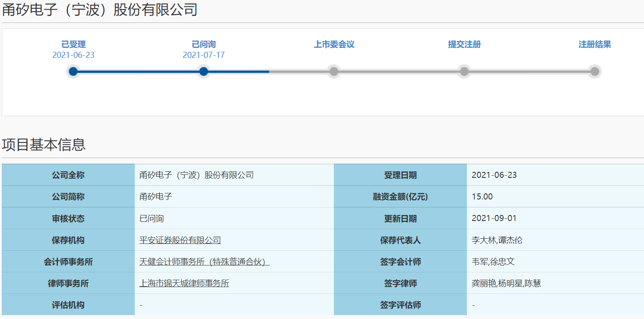Select the 提交注册 stage label
The height and width of the screenshot is (319, 644).
tap(464, 44)
